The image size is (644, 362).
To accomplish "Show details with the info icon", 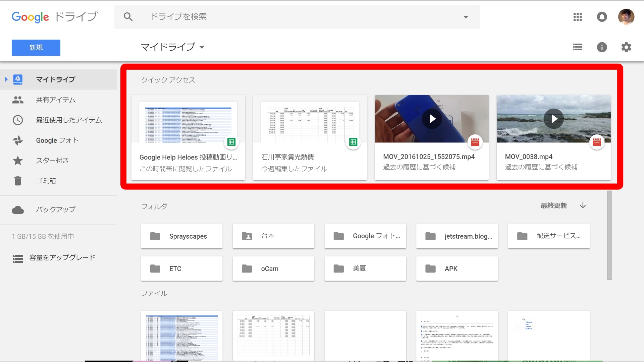I will [x=602, y=47].
